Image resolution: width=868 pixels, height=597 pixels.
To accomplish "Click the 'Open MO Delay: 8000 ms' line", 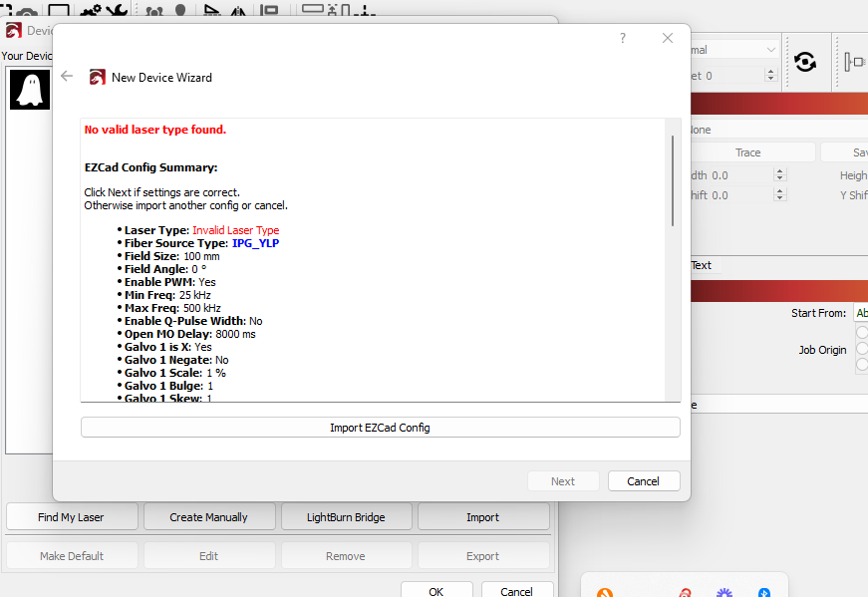I will pos(190,334).
